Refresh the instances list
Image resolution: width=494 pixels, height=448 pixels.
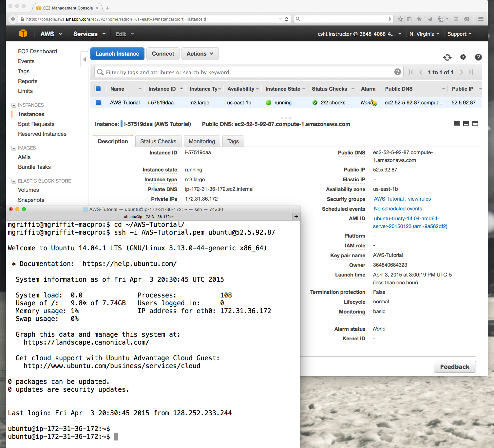tap(447, 57)
